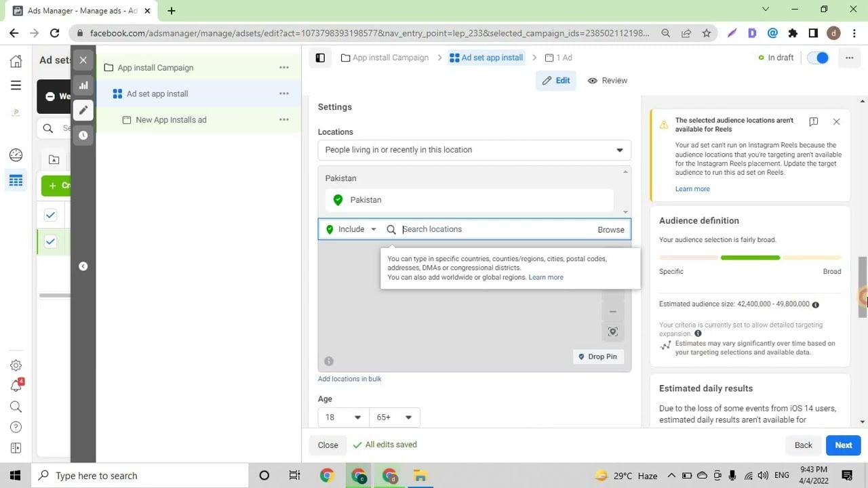Open the minimum age 18 dropdown

pyautogui.click(x=343, y=417)
